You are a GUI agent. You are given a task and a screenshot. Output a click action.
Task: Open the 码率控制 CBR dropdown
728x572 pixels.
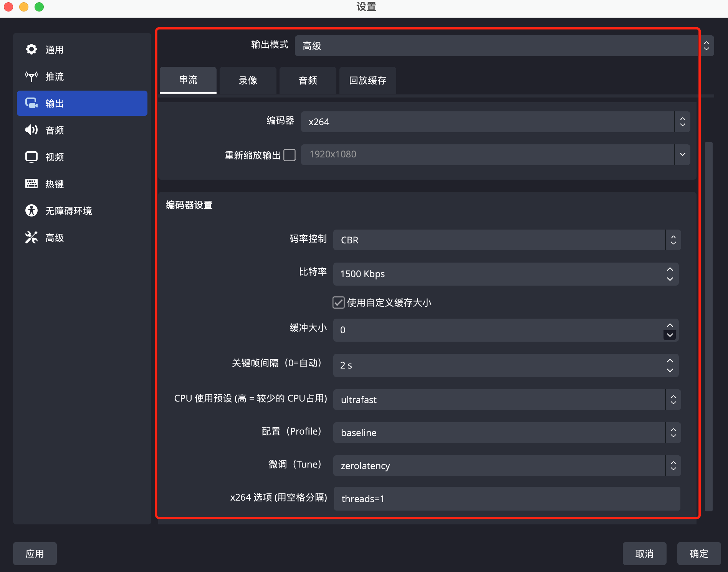[507, 240]
